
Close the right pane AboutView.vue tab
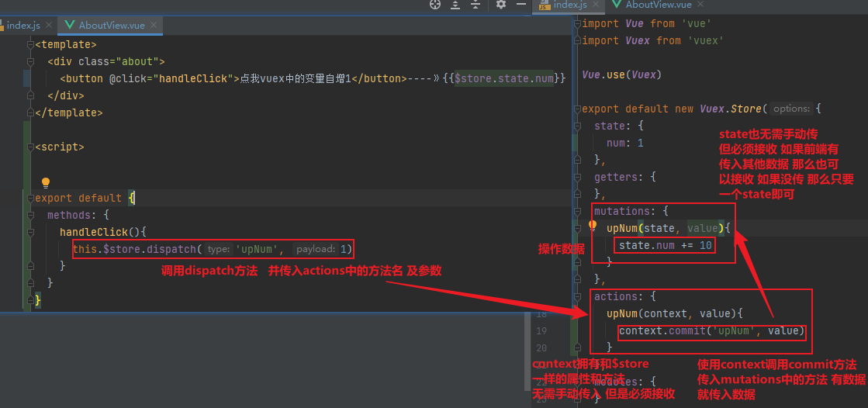tap(700, 5)
